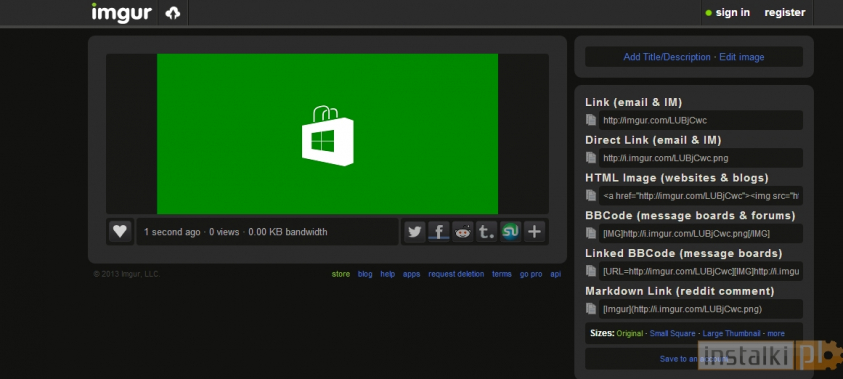Open the terms footer link
The width and height of the screenshot is (843, 379).
(502, 274)
